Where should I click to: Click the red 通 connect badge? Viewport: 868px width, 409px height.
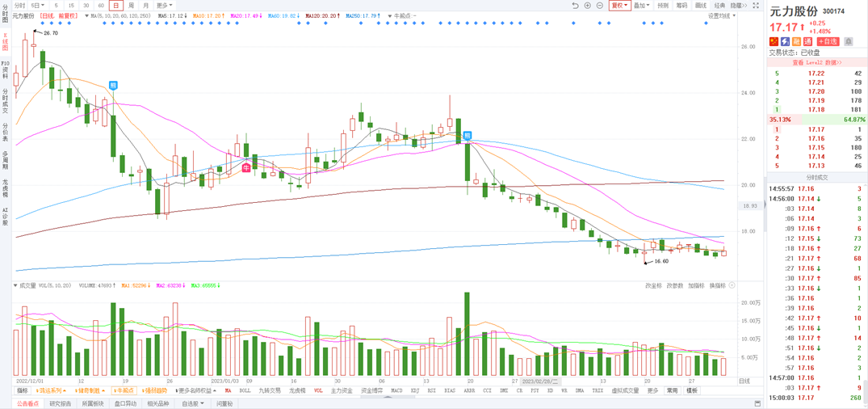click(x=807, y=41)
